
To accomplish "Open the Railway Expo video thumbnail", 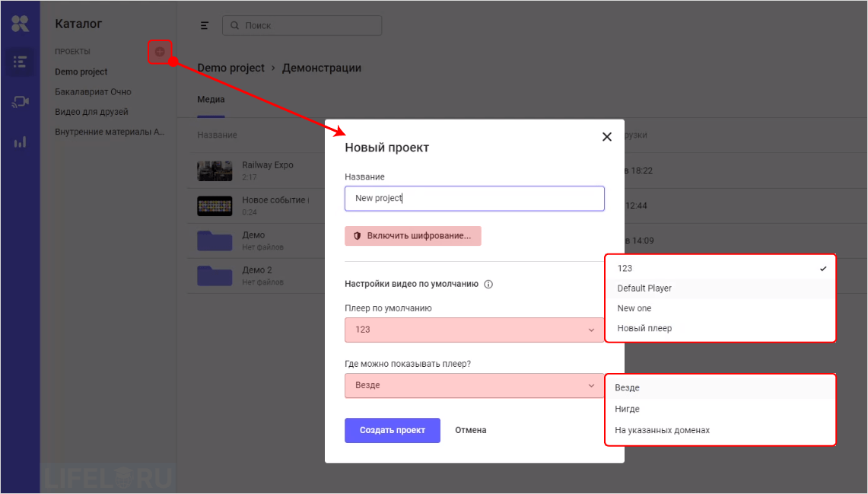I will point(214,171).
